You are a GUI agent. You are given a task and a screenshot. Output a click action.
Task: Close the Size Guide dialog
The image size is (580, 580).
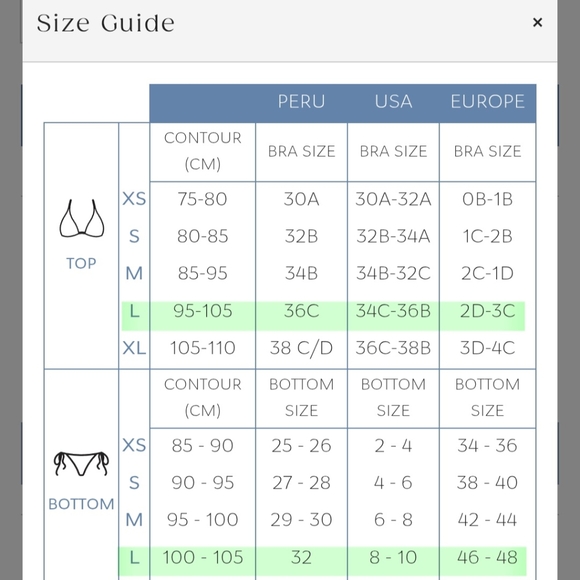point(537,23)
